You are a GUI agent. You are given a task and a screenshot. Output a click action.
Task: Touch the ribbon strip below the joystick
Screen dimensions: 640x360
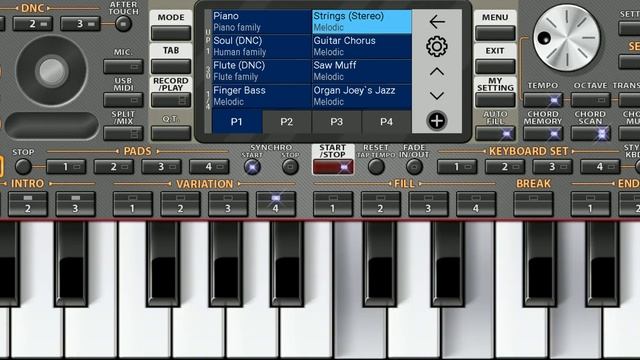[x=52, y=125]
